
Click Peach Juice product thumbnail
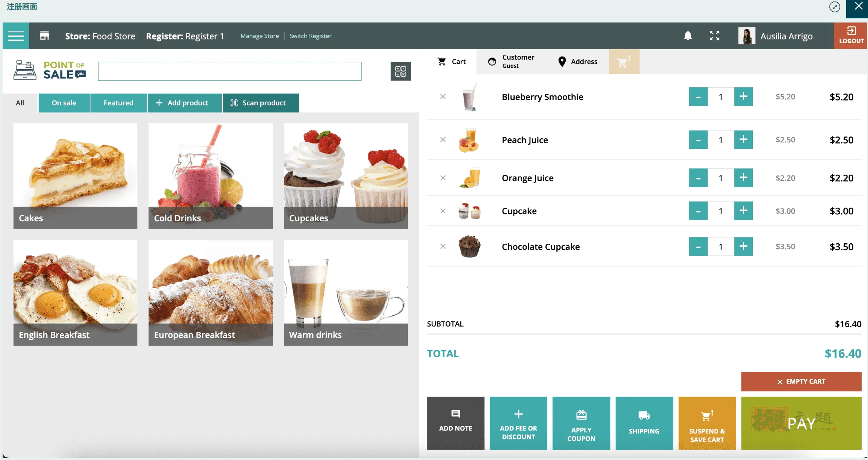tap(469, 140)
